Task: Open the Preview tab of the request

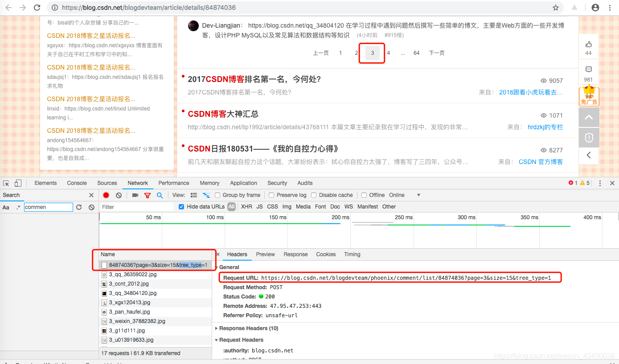Action: [x=265, y=254]
